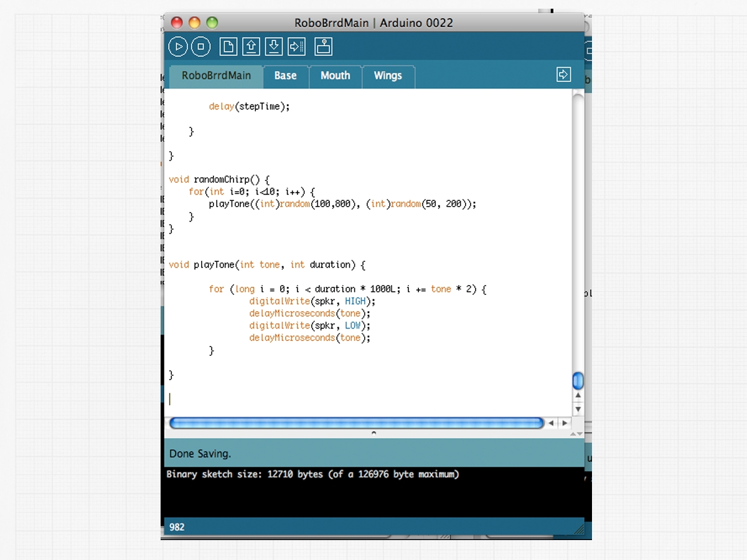
Task: Click the Verify (play) toolbar icon
Action: coord(178,47)
